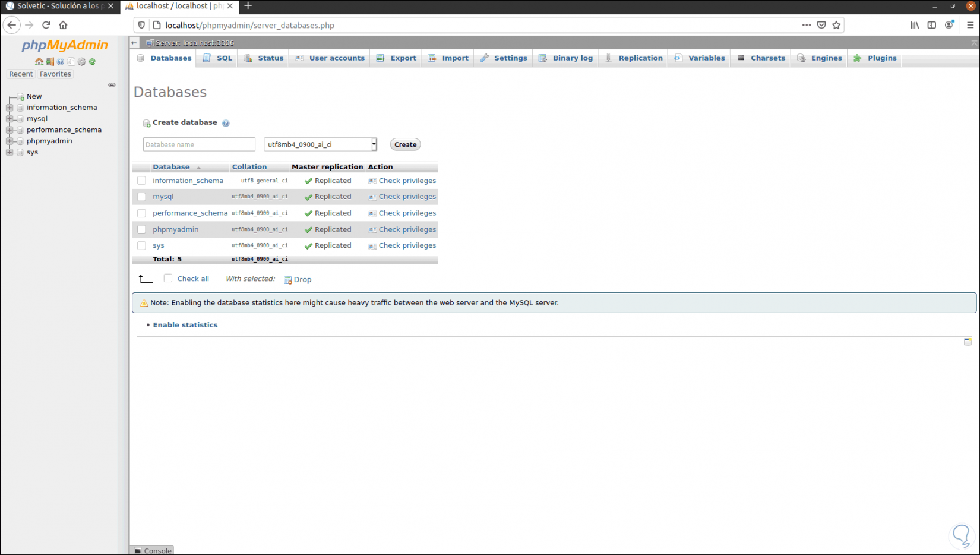980x555 pixels.
Task: Reload the navigation panel with green icon
Action: coord(93,62)
